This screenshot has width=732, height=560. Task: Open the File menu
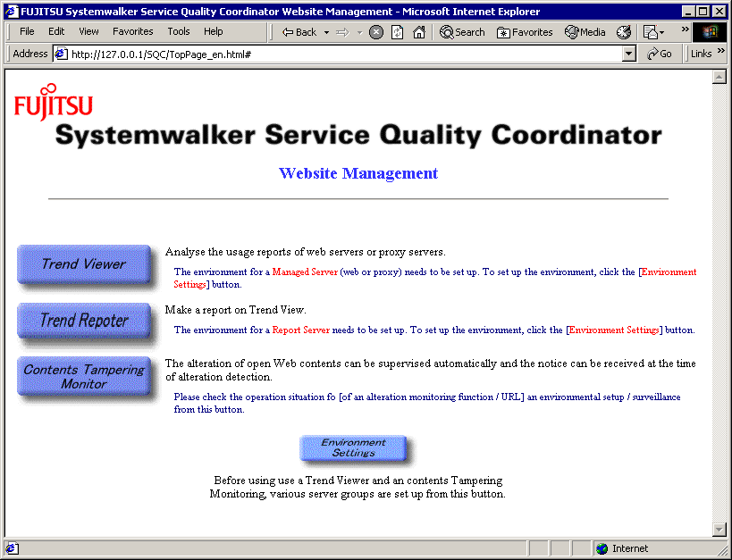click(x=27, y=31)
